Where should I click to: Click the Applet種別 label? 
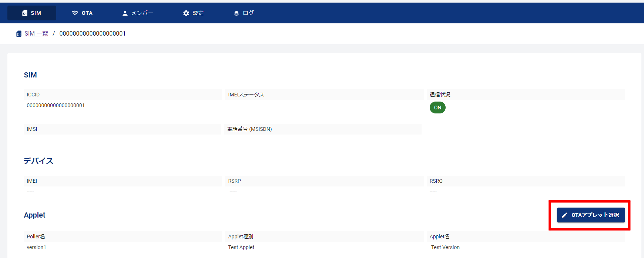pos(241,236)
